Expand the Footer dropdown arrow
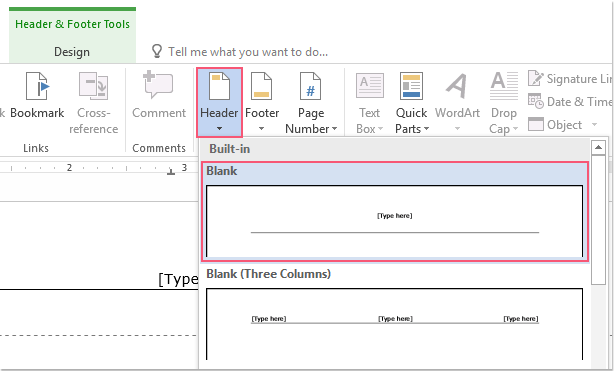Viewport: 614px width, 371px height. [261, 128]
